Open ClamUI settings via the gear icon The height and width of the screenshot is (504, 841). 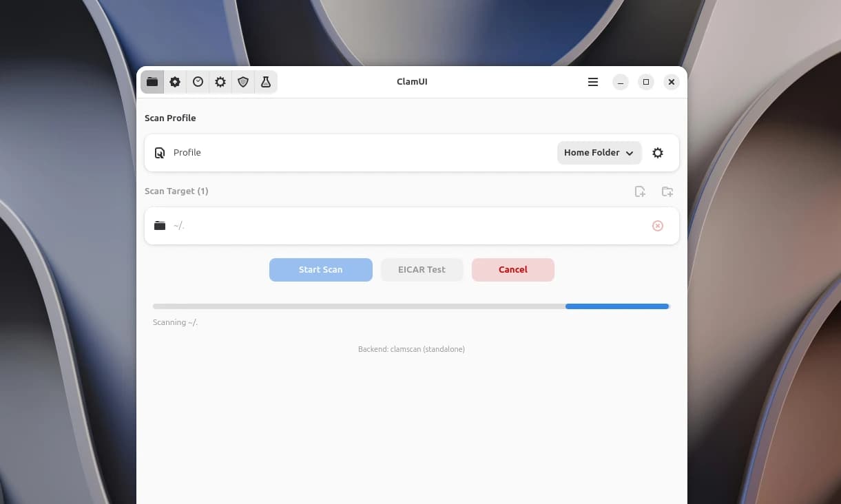tap(220, 82)
